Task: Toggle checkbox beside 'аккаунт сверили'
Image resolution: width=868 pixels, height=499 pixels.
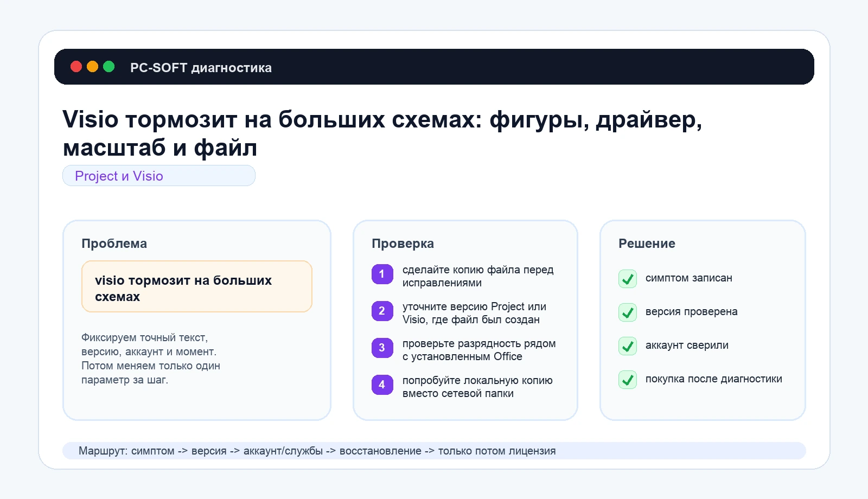Action: [x=628, y=346]
